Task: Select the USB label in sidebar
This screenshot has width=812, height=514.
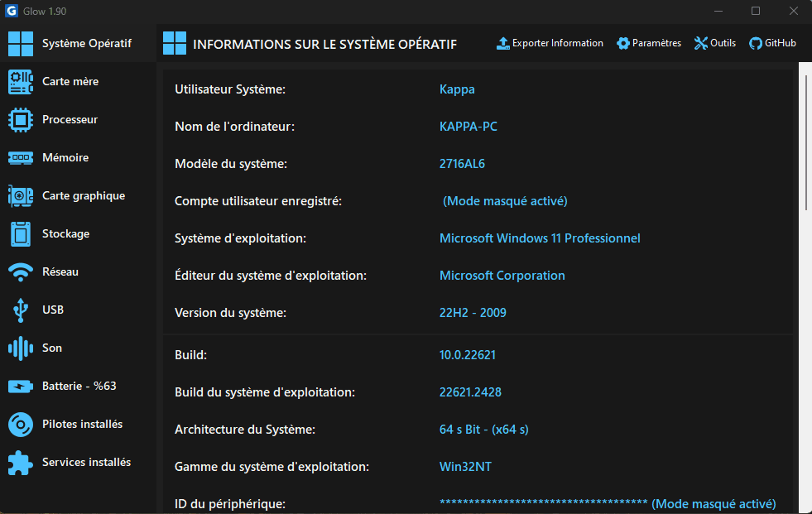Action: [x=53, y=310]
